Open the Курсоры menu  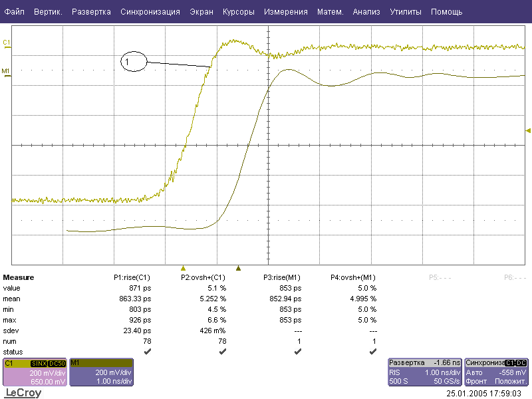pos(238,12)
